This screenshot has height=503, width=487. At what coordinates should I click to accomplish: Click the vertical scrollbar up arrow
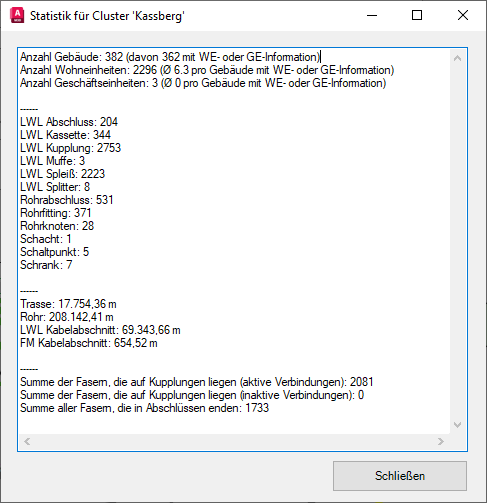457,58
